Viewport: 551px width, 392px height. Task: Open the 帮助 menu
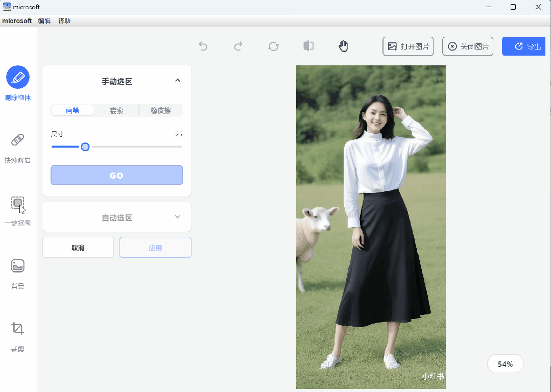click(x=64, y=21)
